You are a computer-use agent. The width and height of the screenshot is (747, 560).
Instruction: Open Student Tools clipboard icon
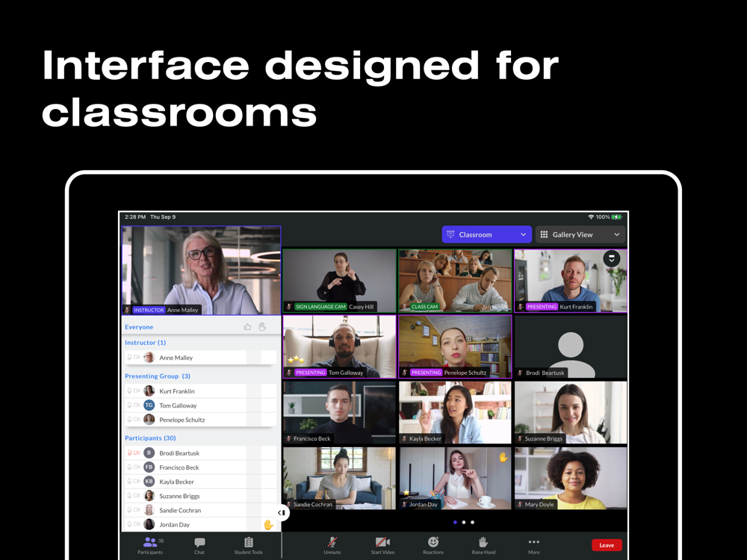pyautogui.click(x=249, y=542)
